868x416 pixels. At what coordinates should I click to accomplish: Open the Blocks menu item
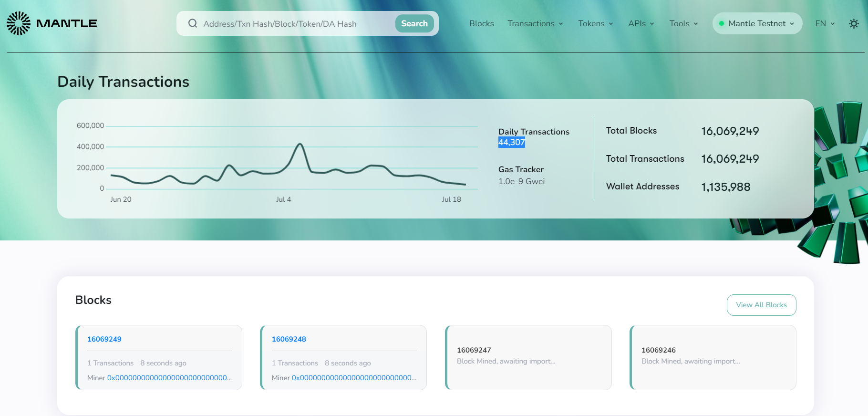[481, 23]
